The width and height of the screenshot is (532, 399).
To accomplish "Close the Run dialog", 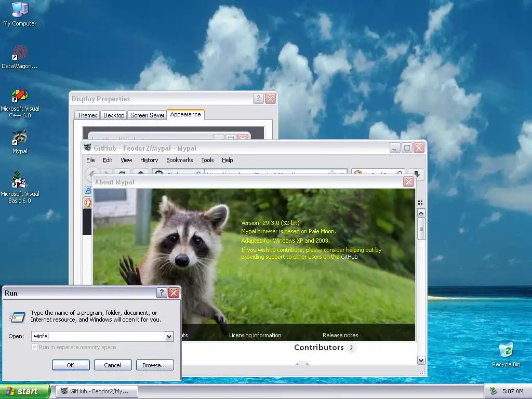I will pos(174,292).
